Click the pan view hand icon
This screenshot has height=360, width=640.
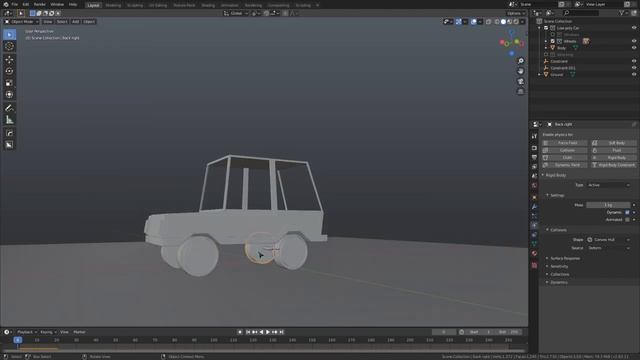[520, 71]
